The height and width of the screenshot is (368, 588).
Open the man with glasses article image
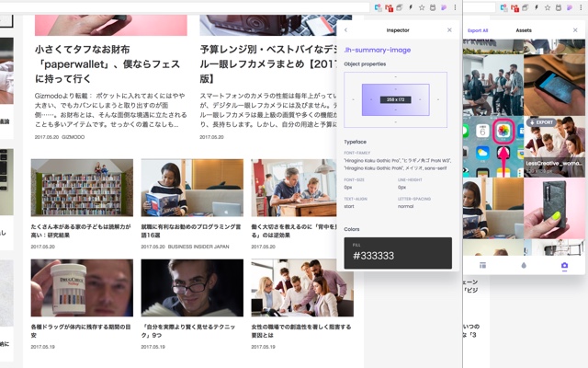tap(192, 288)
